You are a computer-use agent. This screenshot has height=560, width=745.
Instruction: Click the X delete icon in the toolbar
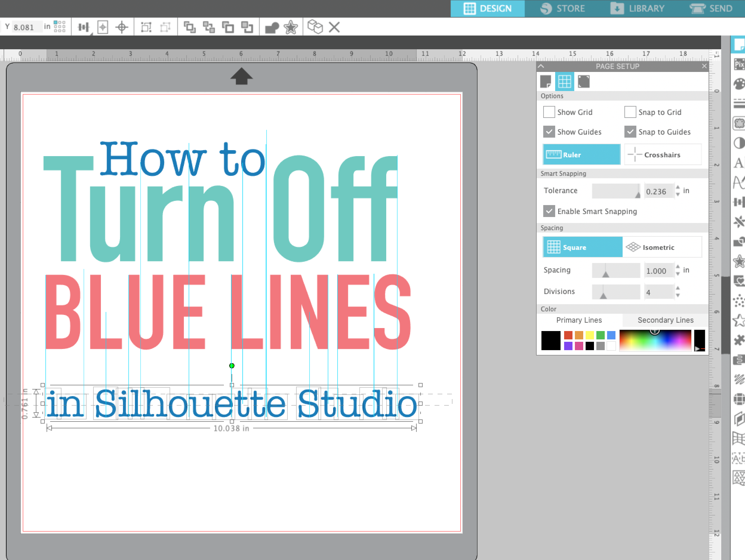[334, 27]
